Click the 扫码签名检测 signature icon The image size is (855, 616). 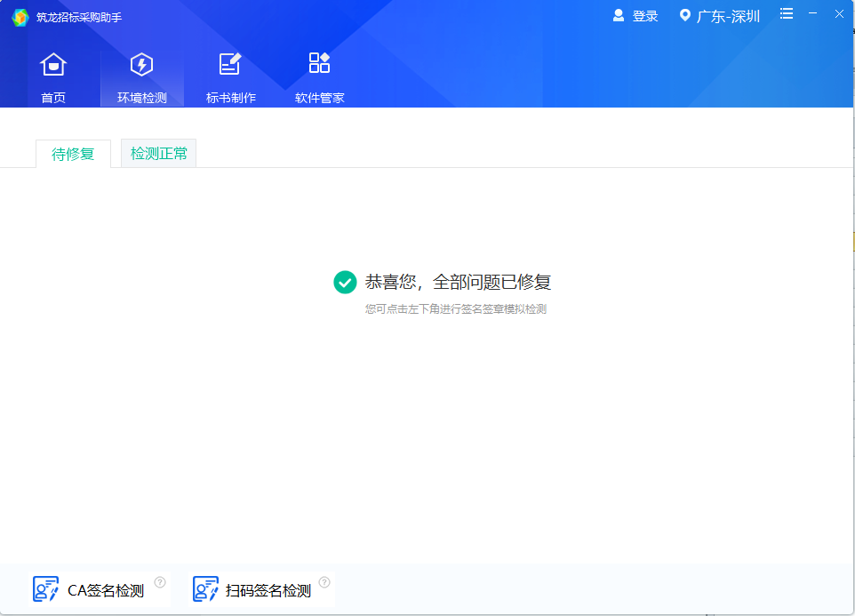coord(205,589)
